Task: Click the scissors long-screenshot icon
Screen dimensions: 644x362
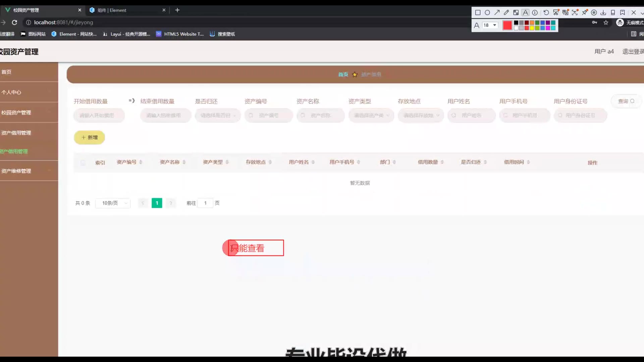Action: [x=556, y=12]
